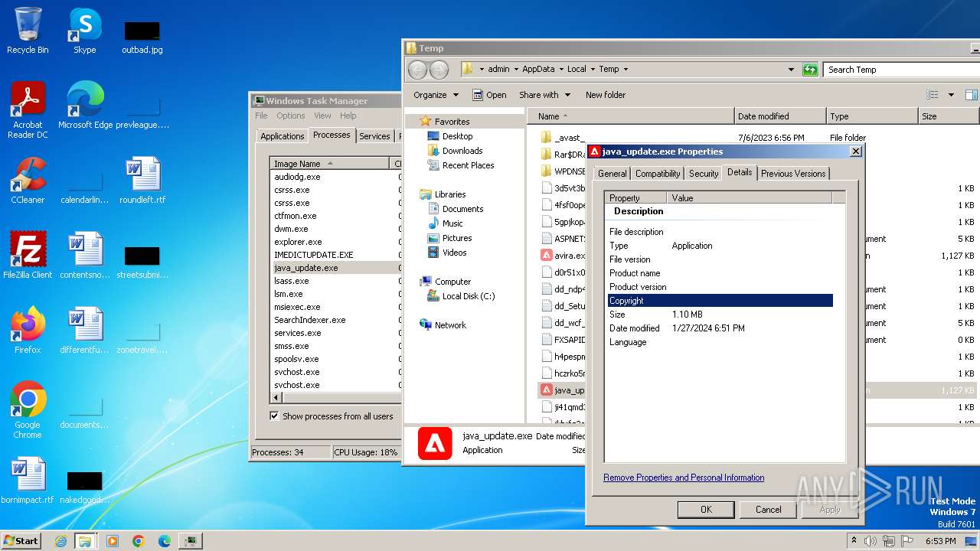This screenshot has width=980, height=551.
Task: Select avira.exe file icon in Temp
Action: click(547, 256)
